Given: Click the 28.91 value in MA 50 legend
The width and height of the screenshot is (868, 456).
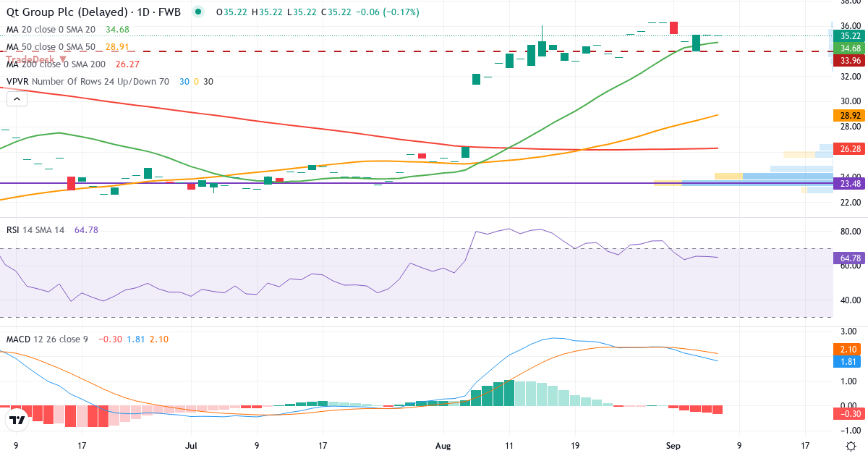Looking at the screenshot, I should coord(117,46).
